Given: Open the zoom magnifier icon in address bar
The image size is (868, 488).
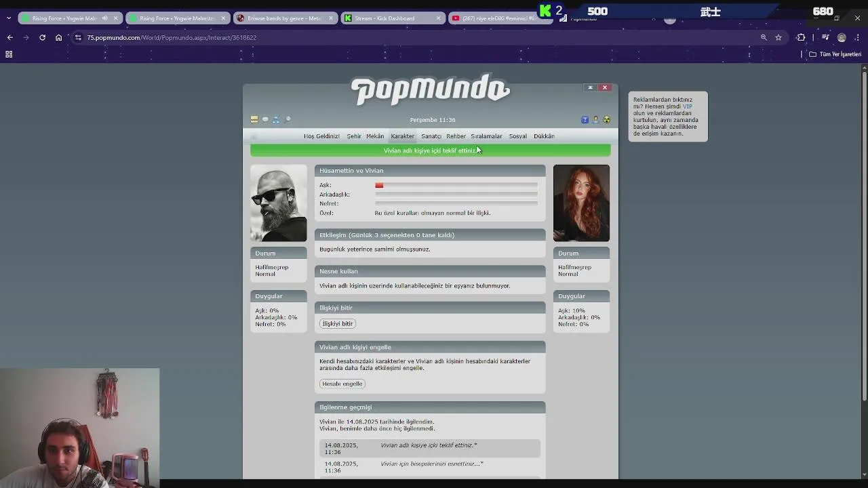Looking at the screenshot, I should 764,37.
